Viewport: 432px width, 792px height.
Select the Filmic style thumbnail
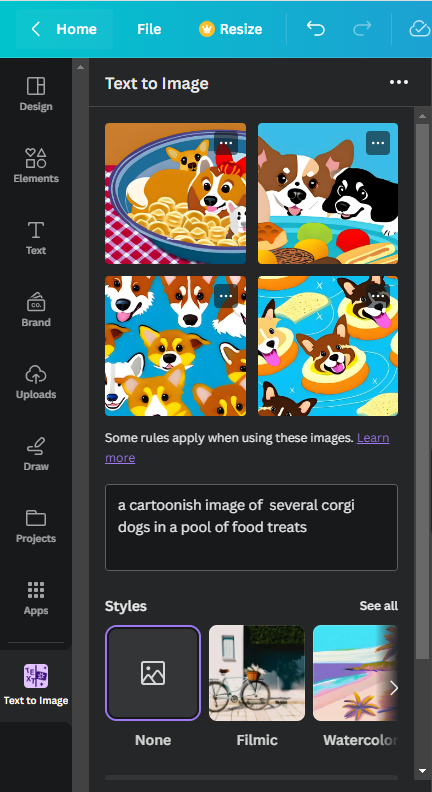pyautogui.click(x=257, y=673)
